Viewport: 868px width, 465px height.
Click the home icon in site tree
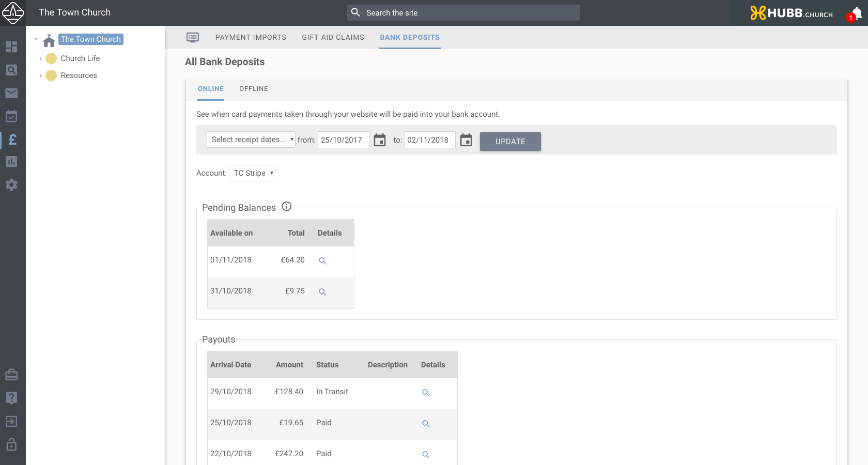coord(49,40)
